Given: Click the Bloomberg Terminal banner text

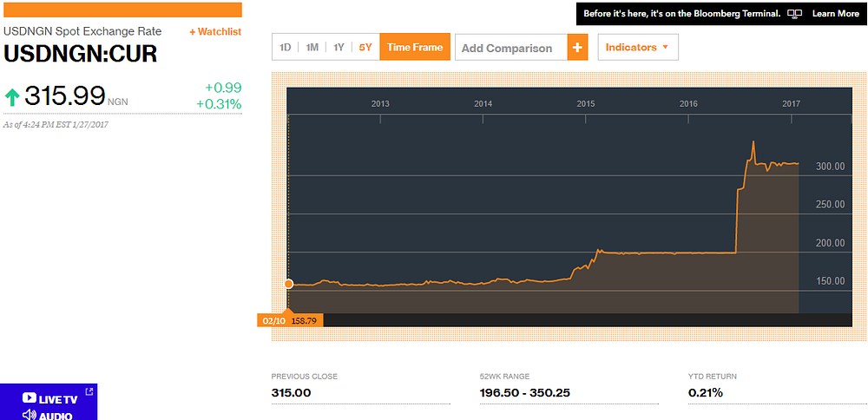Looking at the screenshot, I should click(x=681, y=14).
